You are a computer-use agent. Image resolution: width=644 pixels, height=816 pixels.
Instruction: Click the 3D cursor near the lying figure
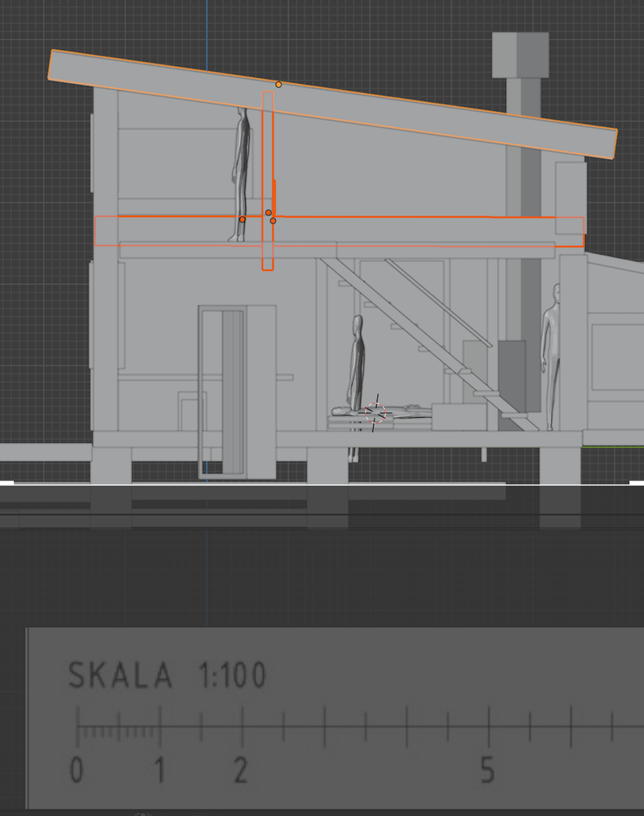(376, 413)
